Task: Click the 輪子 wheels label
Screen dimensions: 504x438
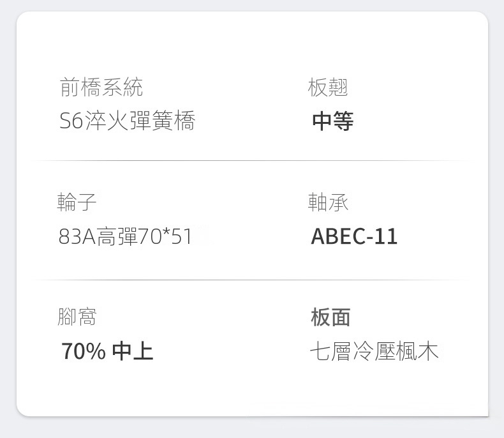Action: (77, 202)
